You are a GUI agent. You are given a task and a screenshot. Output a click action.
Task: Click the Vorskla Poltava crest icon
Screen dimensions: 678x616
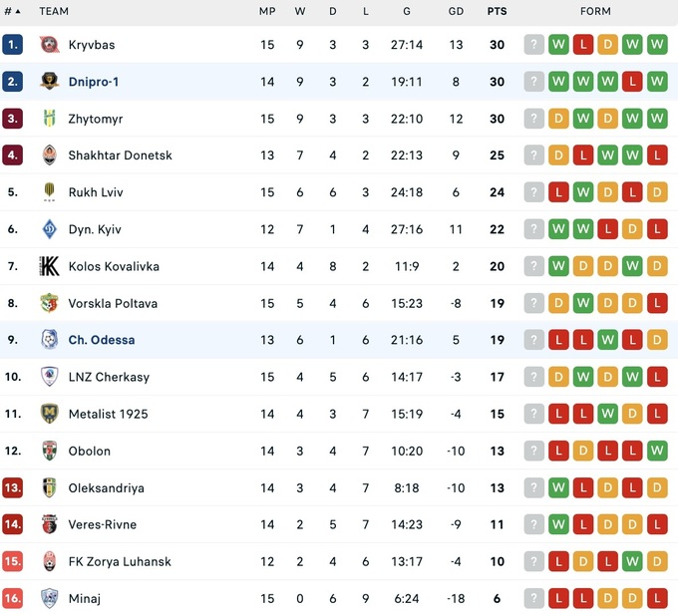tap(49, 303)
